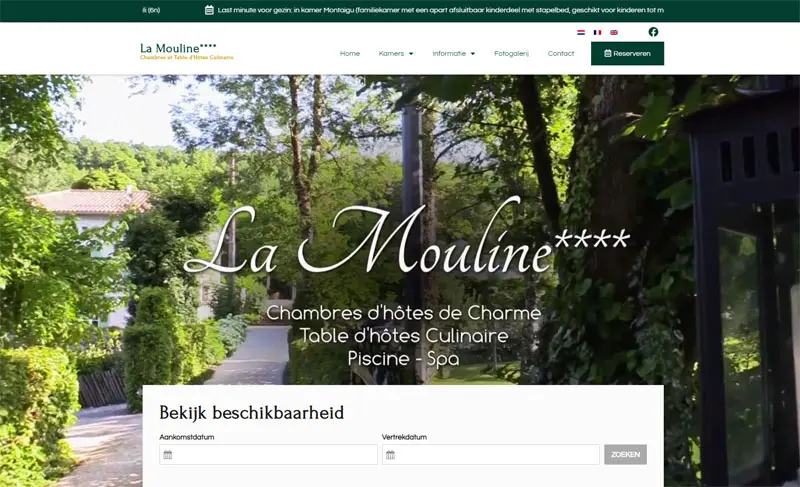Image resolution: width=800 pixels, height=487 pixels.
Task: Select the French flag language icon
Action: tap(597, 32)
